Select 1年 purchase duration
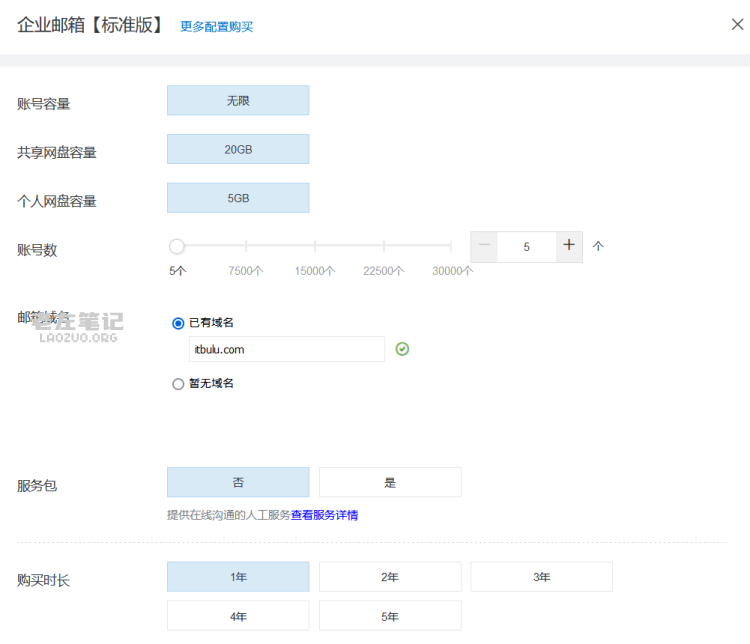Screen dimensions: 750x644 tap(238, 577)
